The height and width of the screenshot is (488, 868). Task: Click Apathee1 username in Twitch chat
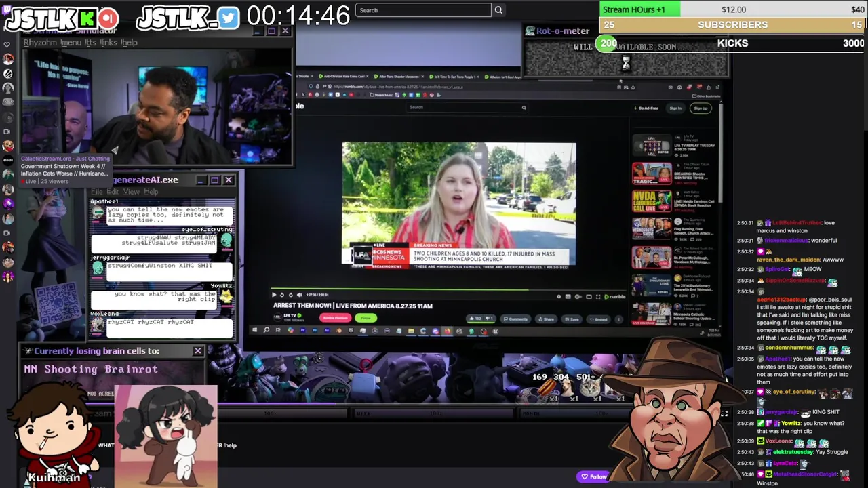[778, 359]
